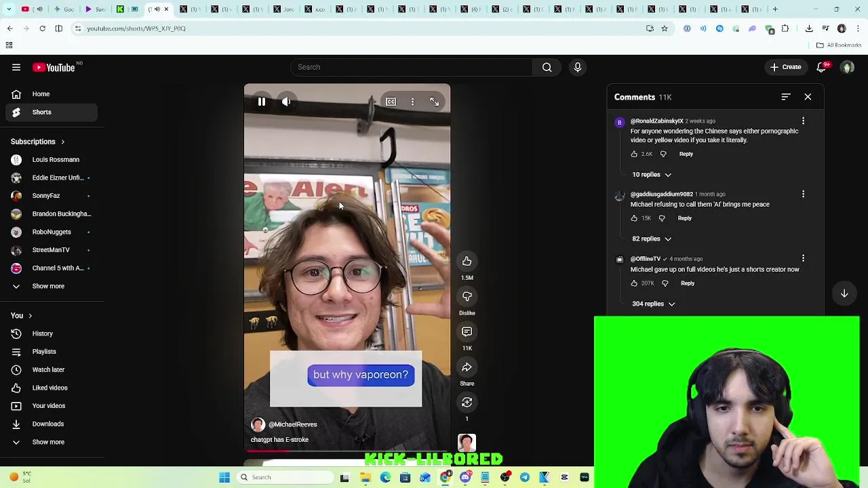
Task: Dislike @RonaldZabinskyIX's comment
Action: coord(663,154)
